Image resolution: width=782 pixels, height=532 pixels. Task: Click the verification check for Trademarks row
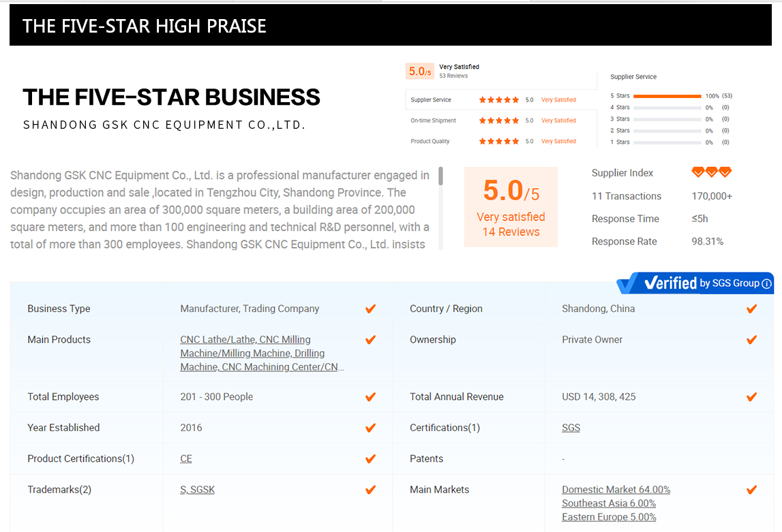pos(370,490)
